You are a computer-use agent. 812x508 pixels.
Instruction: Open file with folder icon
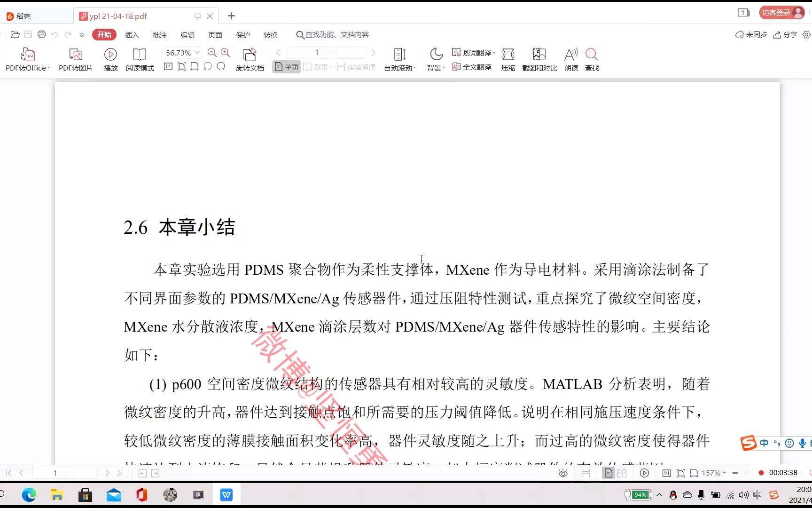pyautogui.click(x=15, y=35)
